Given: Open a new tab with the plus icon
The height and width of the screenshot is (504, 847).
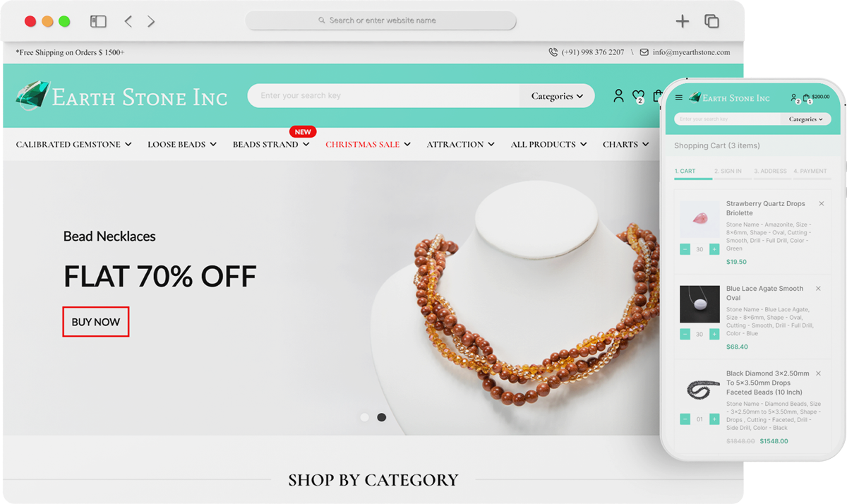Looking at the screenshot, I should [682, 21].
